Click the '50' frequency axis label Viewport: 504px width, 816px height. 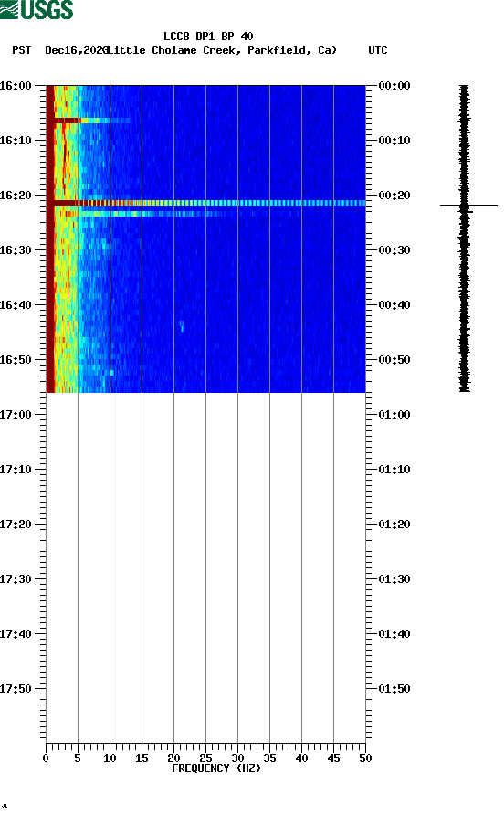coord(365,758)
